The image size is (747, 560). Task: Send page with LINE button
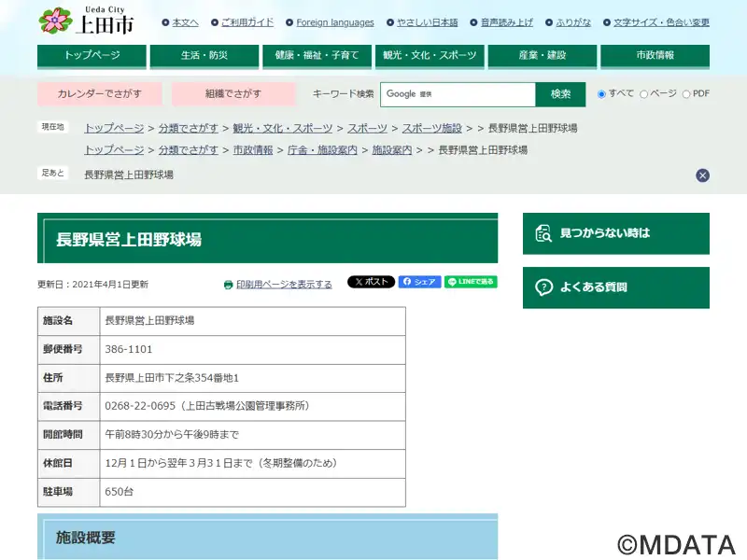[471, 282]
